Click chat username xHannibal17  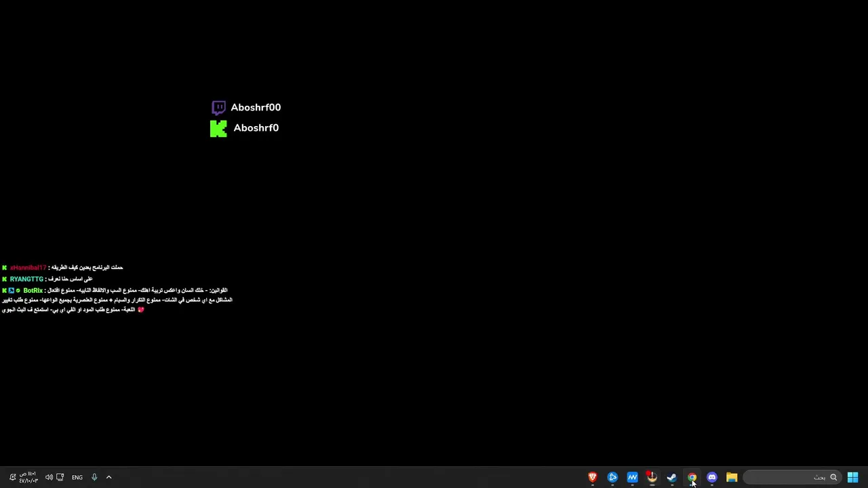click(28, 268)
